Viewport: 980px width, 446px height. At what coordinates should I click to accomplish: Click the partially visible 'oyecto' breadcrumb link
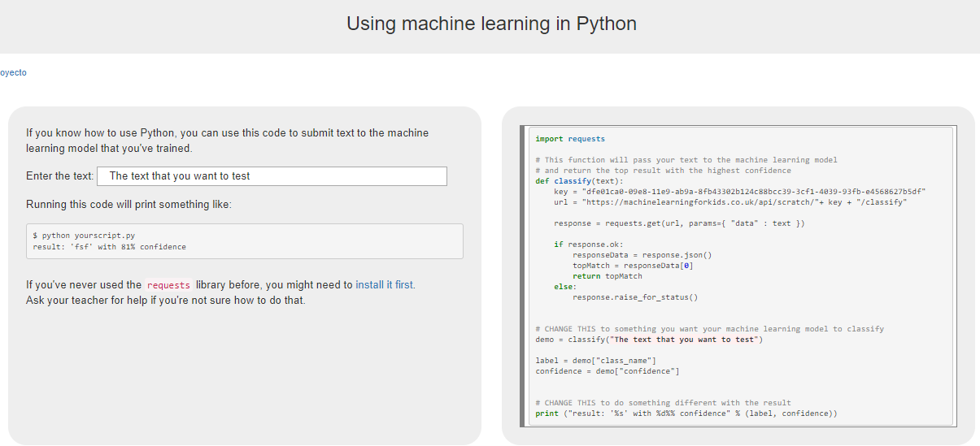(13, 73)
